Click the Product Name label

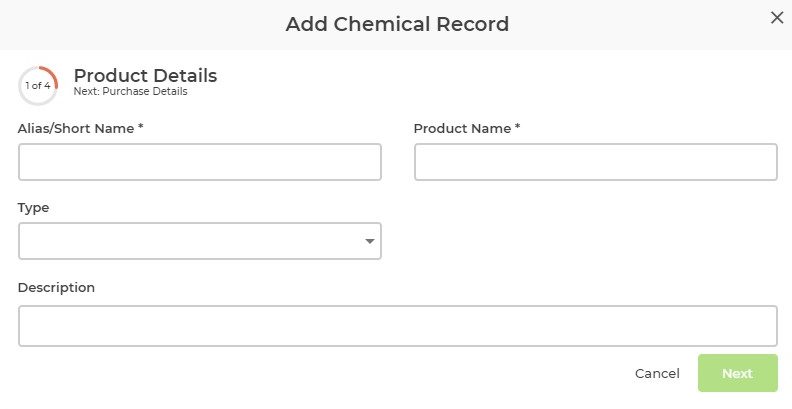click(x=461, y=128)
